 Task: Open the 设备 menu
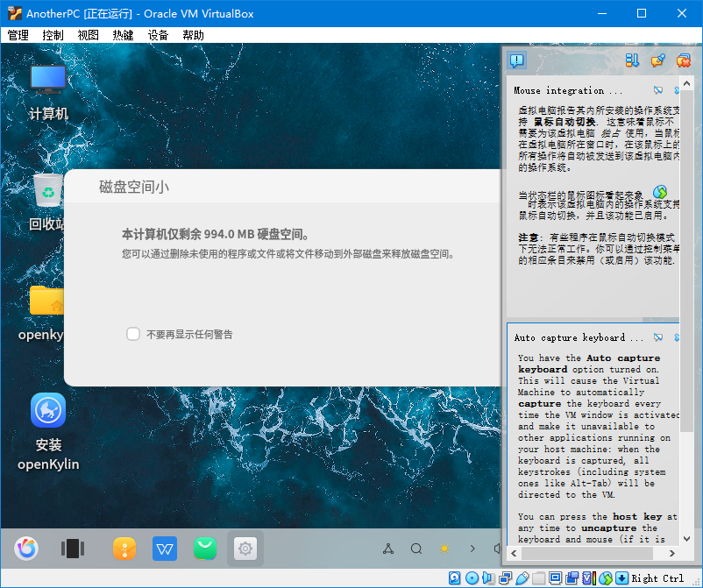(x=158, y=35)
